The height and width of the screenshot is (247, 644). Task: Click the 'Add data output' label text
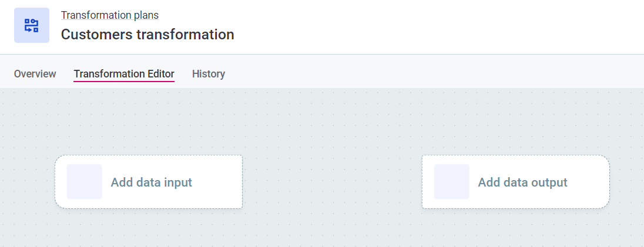coord(523,182)
